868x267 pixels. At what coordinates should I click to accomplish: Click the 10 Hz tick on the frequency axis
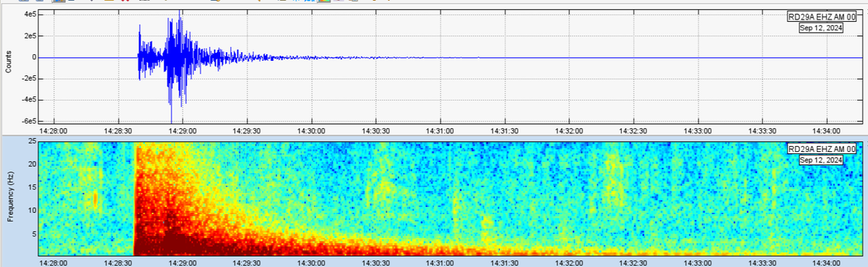click(x=32, y=211)
